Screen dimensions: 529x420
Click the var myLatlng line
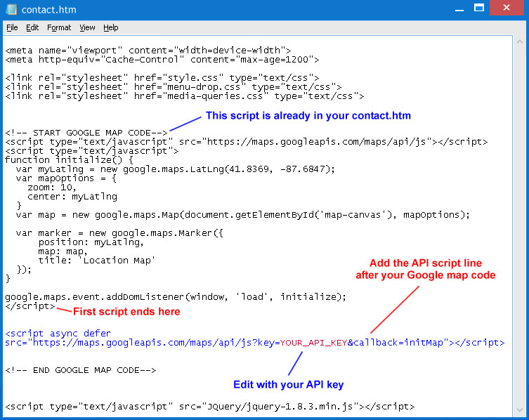point(176,169)
